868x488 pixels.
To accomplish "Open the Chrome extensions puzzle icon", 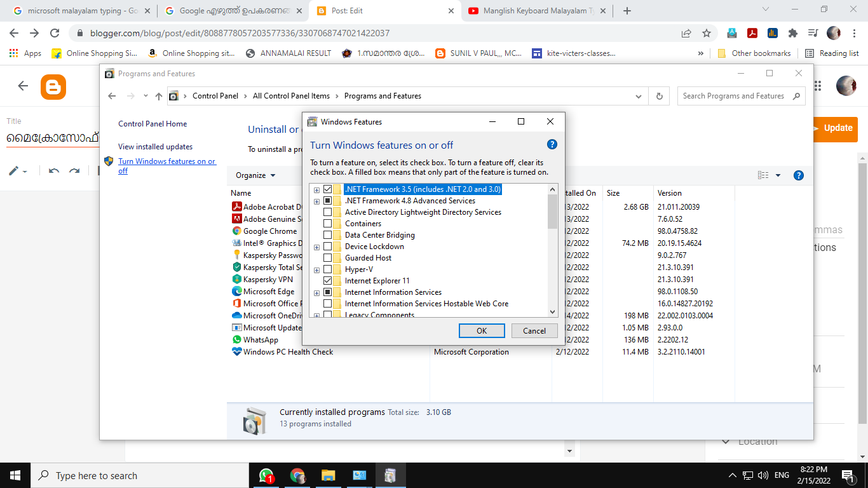I will point(792,33).
